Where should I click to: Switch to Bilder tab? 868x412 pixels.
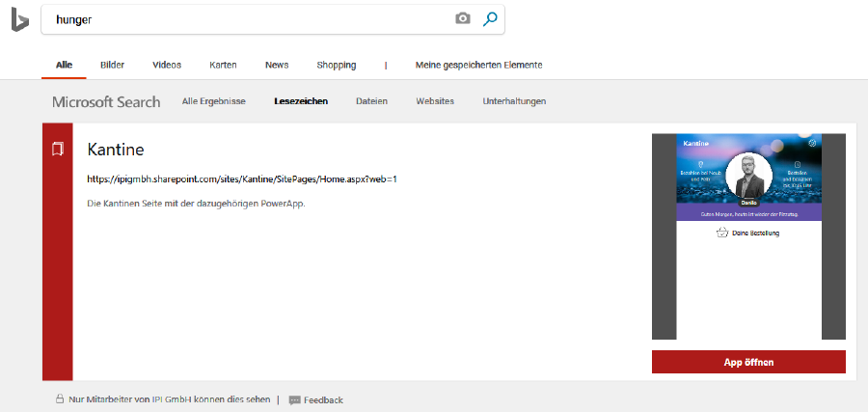[x=113, y=65]
